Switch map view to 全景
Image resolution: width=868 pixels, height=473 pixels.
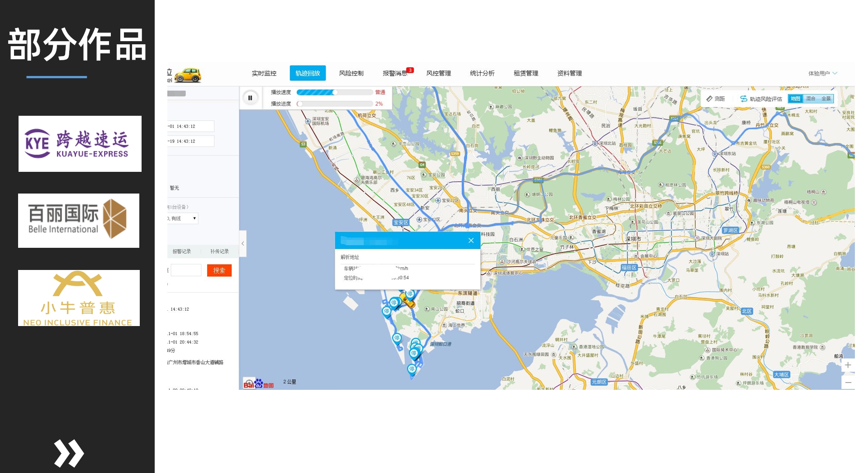(826, 99)
